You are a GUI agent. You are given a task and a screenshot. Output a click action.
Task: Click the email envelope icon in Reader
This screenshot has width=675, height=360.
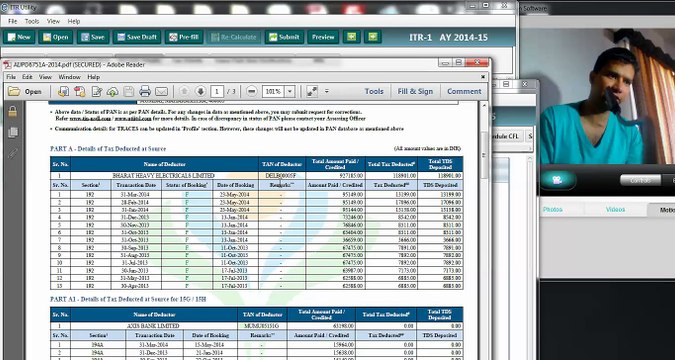[x=161, y=91]
